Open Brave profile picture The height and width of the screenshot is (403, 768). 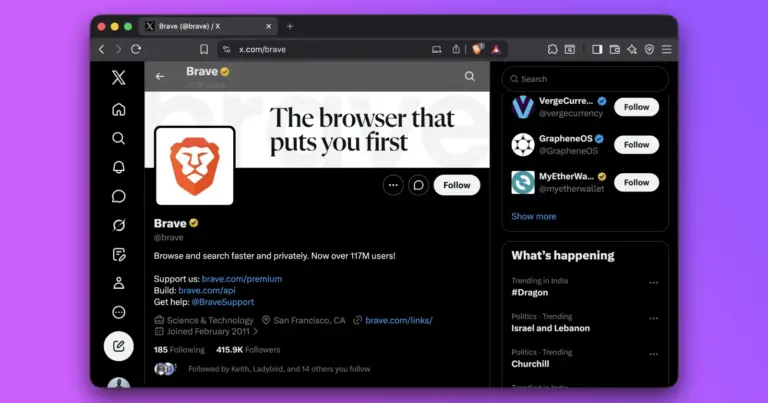pos(194,166)
